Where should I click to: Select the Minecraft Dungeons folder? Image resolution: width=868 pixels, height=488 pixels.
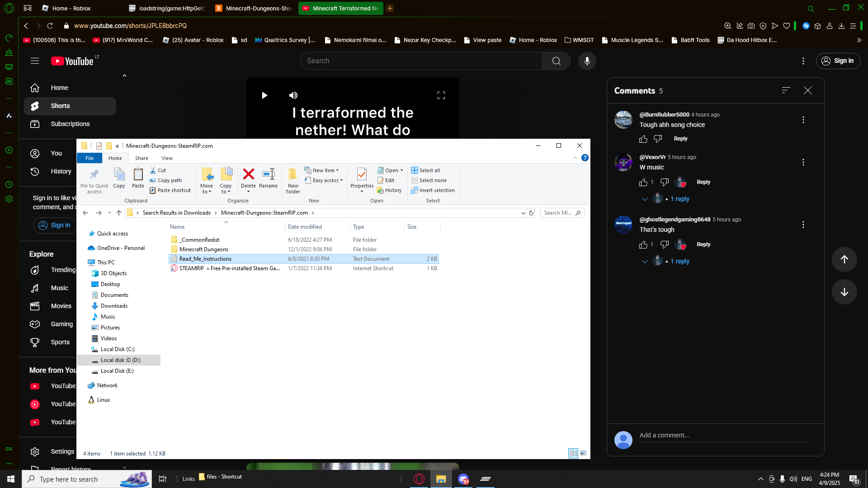tap(203, 249)
